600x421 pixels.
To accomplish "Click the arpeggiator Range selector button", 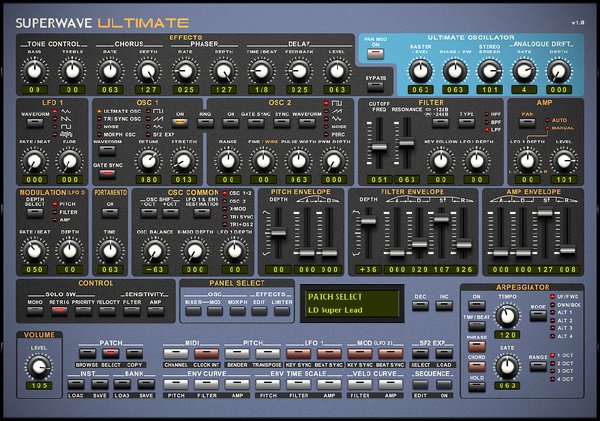I will click(538, 366).
